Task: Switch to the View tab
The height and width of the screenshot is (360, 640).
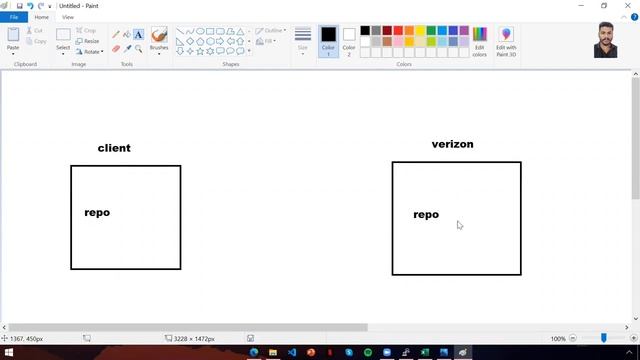Action: [x=68, y=17]
